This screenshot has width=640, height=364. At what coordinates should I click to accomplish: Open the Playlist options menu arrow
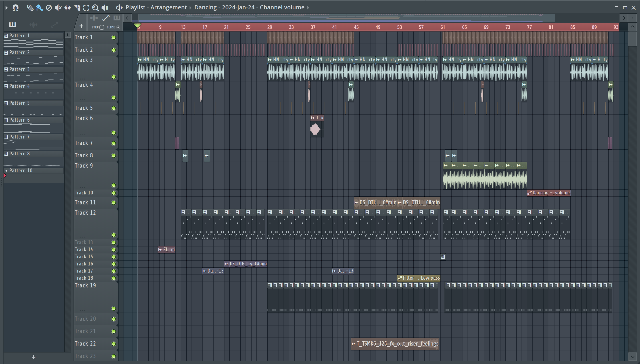point(6,8)
